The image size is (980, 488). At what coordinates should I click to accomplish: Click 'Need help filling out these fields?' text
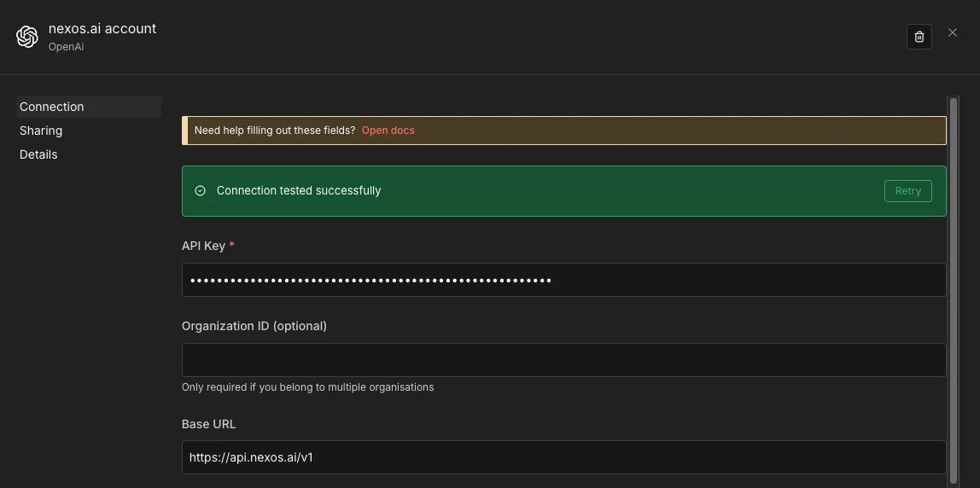pyautogui.click(x=274, y=131)
